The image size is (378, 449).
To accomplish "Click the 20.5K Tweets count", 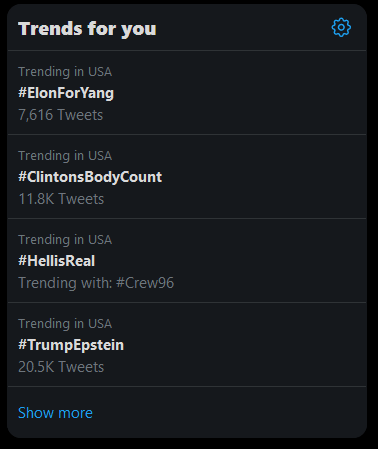I will 61,367.
